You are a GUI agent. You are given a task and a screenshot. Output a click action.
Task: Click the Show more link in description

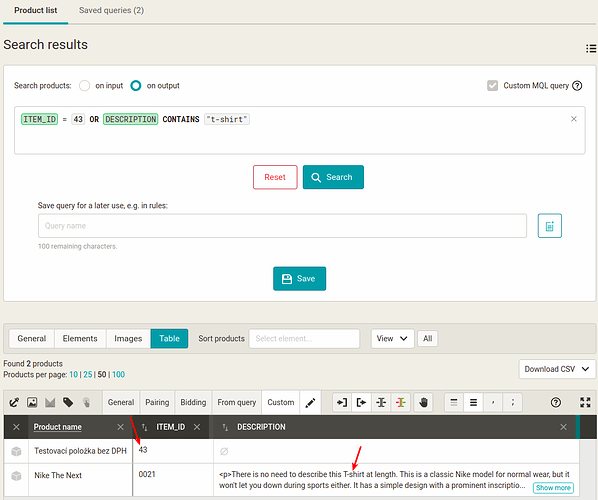pyautogui.click(x=553, y=488)
